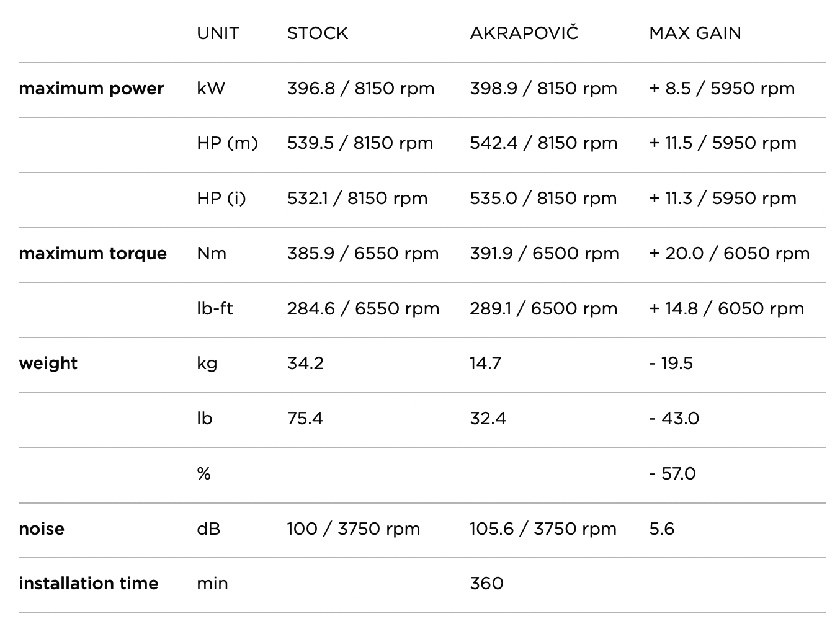Select the installation time row label

89,584
